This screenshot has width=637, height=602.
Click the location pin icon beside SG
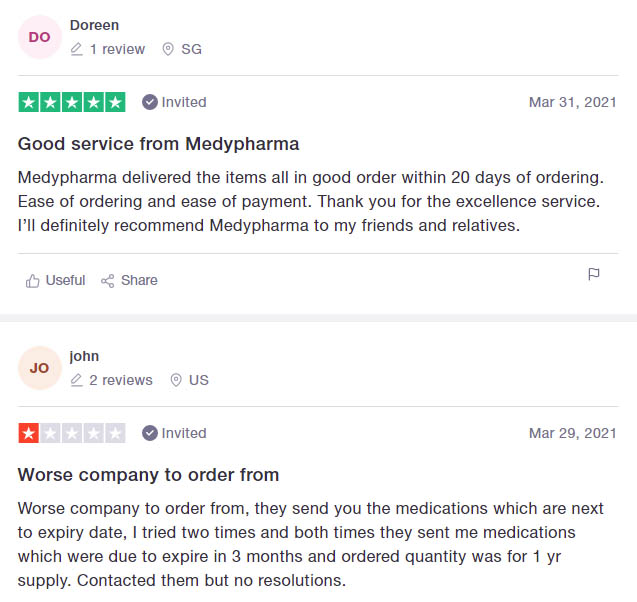pos(168,49)
